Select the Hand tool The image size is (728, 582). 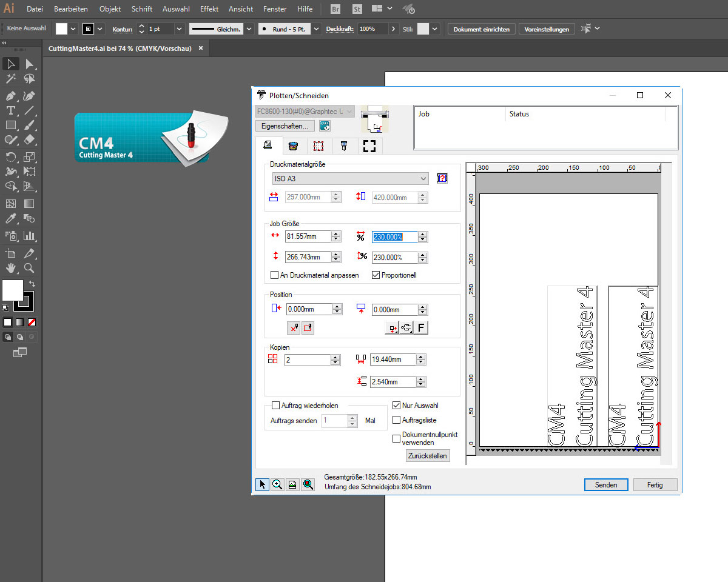click(11, 268)
